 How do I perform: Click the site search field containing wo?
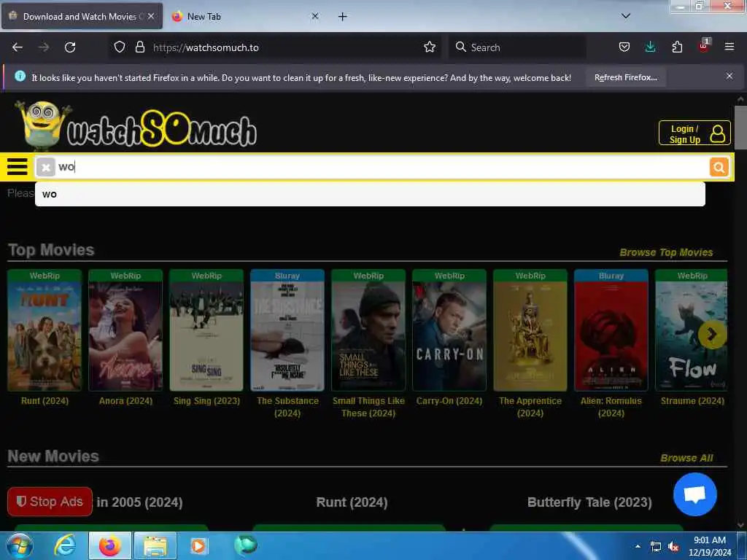click(x=381, y=167)
